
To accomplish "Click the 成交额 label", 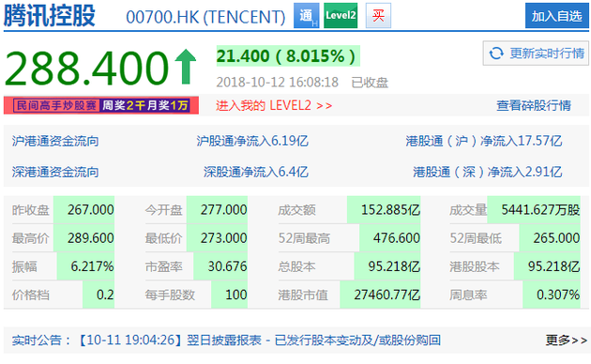I will 296,210.
